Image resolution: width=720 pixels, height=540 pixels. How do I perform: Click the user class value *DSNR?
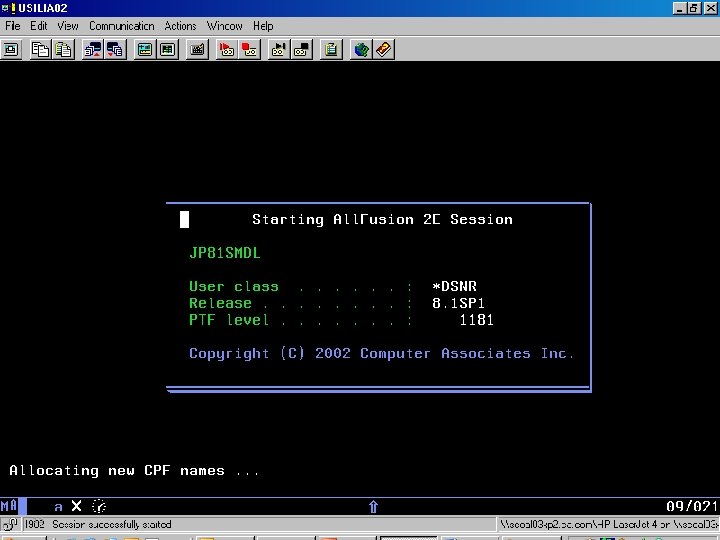pyautogui.click(x=454, y=287)
